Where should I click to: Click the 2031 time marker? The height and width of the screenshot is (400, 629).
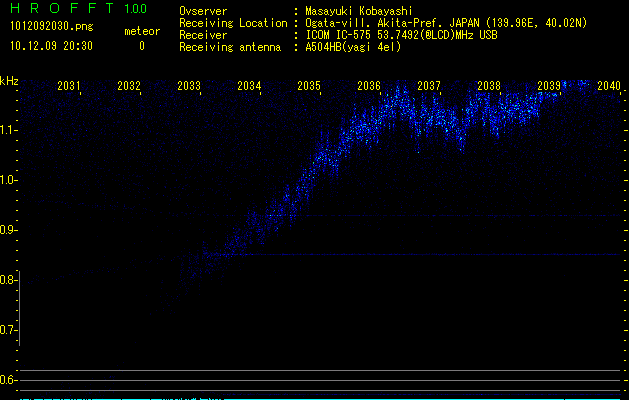(69, 85)
